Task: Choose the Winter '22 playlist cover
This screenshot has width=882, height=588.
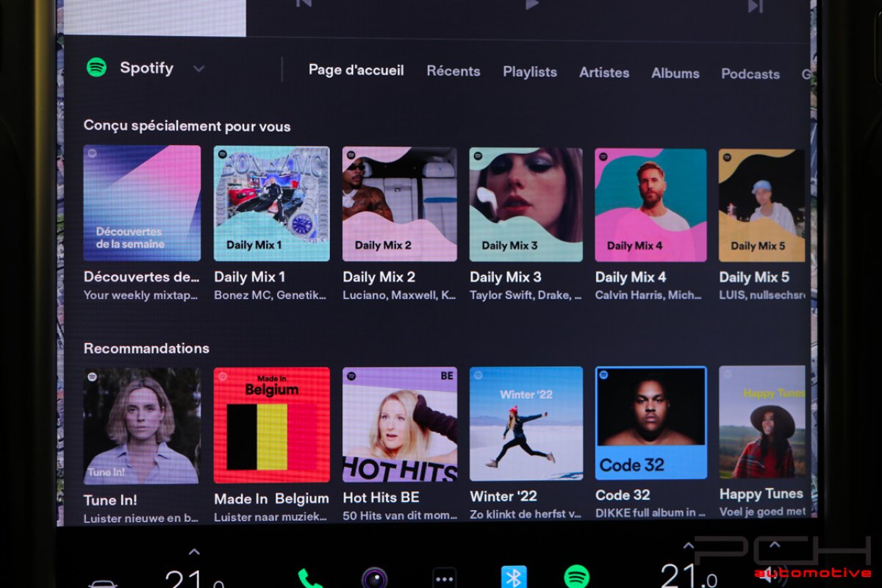Action: (526, 423)
